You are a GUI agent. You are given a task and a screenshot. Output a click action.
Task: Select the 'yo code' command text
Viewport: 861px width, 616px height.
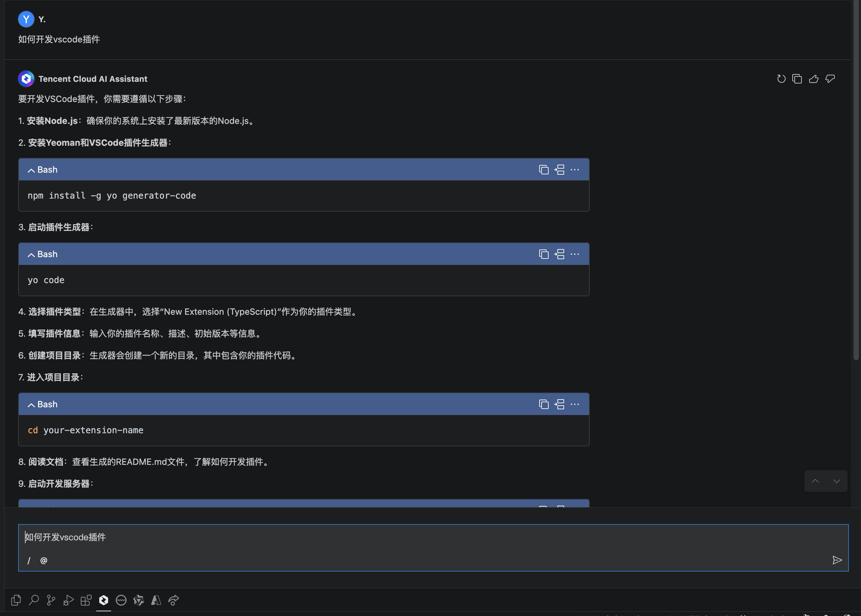click(x=46, y=280)
